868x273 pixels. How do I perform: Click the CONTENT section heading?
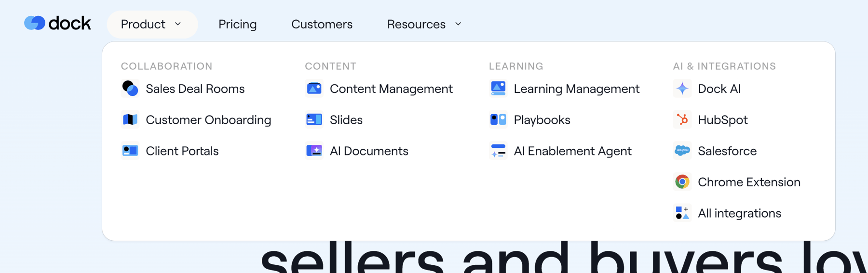pyautogui.click(x=330, y=66)
